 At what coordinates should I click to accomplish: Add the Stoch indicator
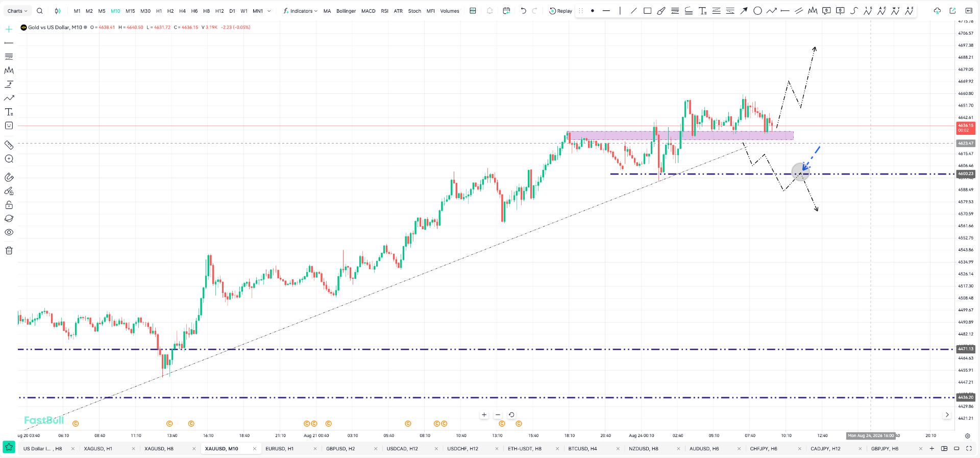pyautogui.click(x=414, y=11)
